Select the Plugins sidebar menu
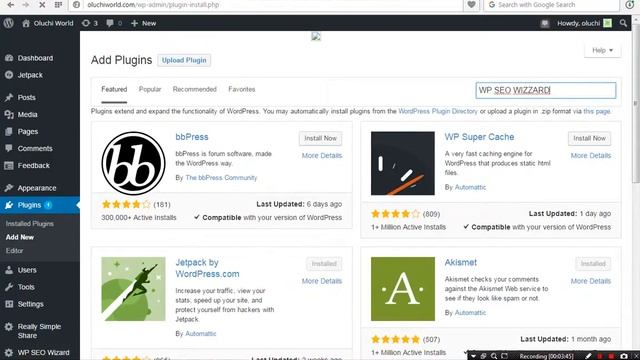 point(40,205)
